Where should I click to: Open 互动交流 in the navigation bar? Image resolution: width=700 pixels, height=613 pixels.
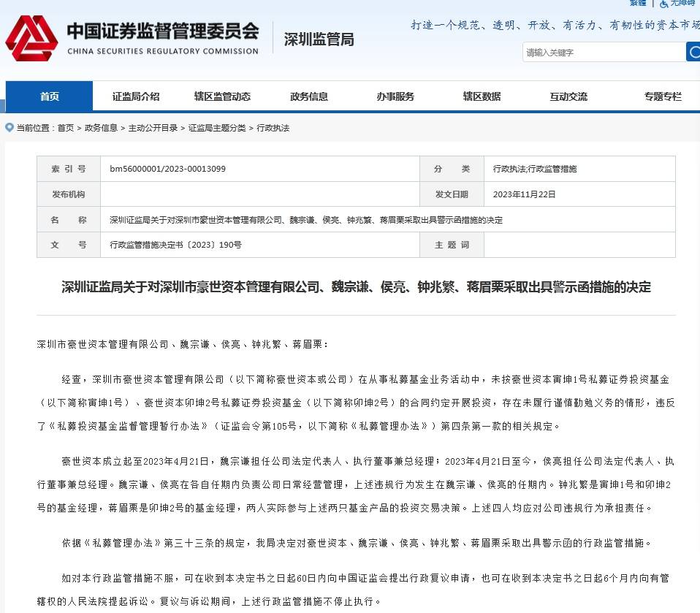click(x=568, y=96)
